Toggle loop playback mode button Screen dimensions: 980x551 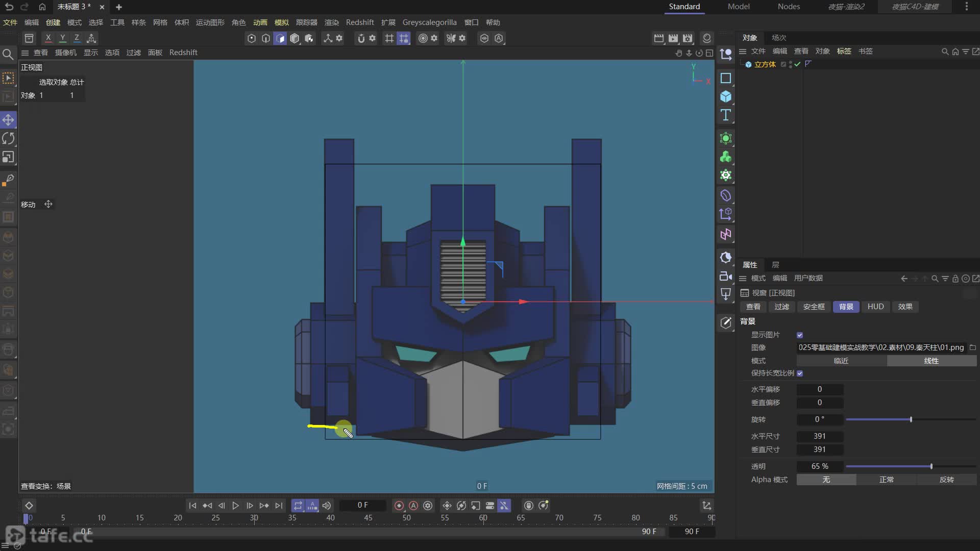coord(298,506)
